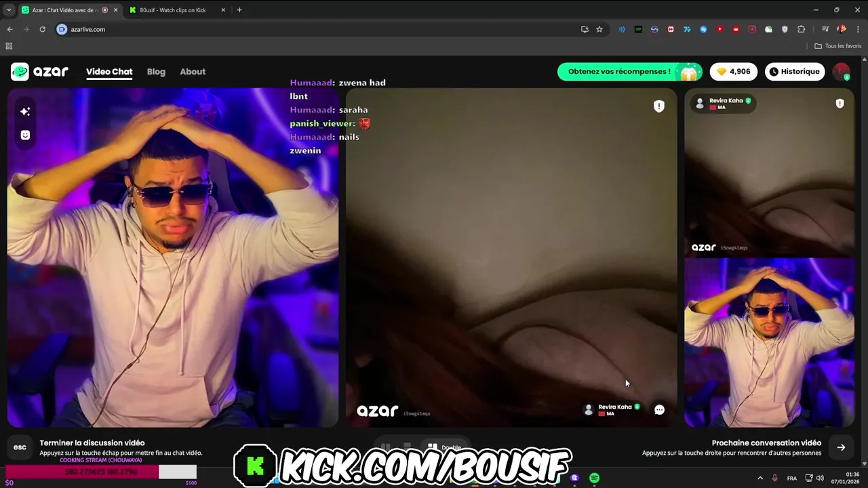Open the tab search dropdown

pos(9,10)
